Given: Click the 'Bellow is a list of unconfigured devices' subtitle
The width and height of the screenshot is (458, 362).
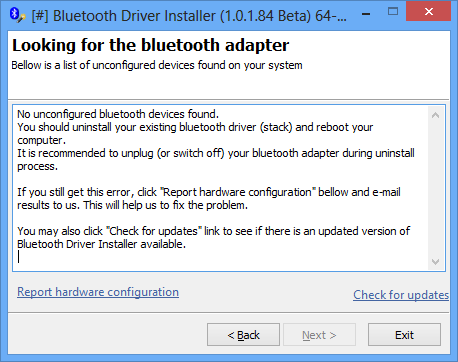Looking at the screenshot, I should click(x=157, y=65).
